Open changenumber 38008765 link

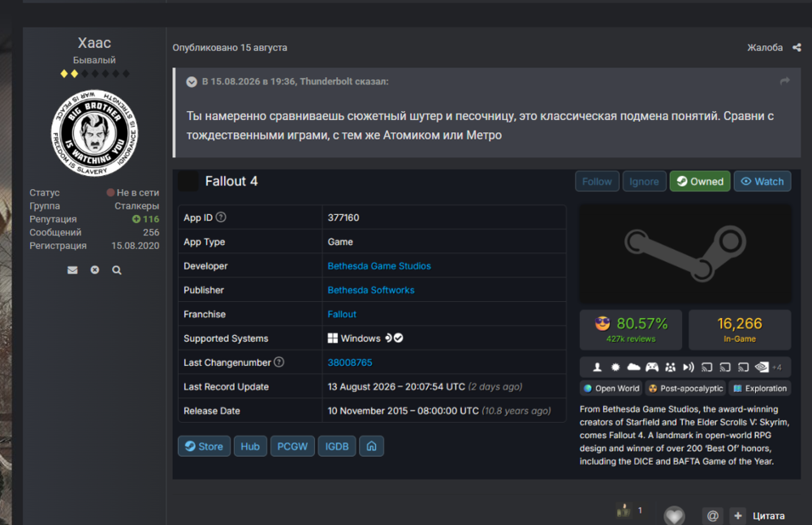tap(349, 363)
